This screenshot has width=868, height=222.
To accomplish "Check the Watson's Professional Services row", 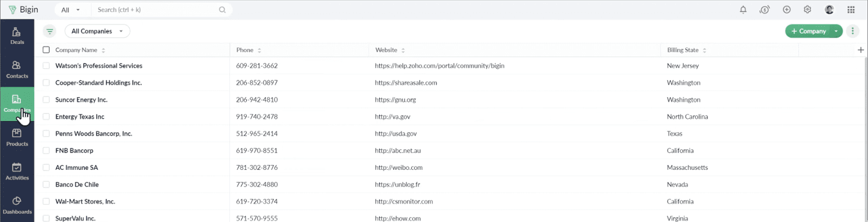I will click(46, 66).
